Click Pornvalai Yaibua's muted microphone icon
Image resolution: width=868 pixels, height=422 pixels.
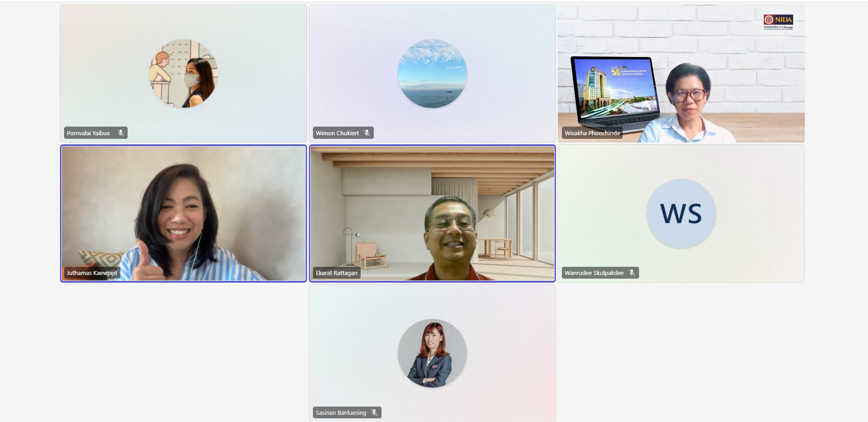click(121, 133)
